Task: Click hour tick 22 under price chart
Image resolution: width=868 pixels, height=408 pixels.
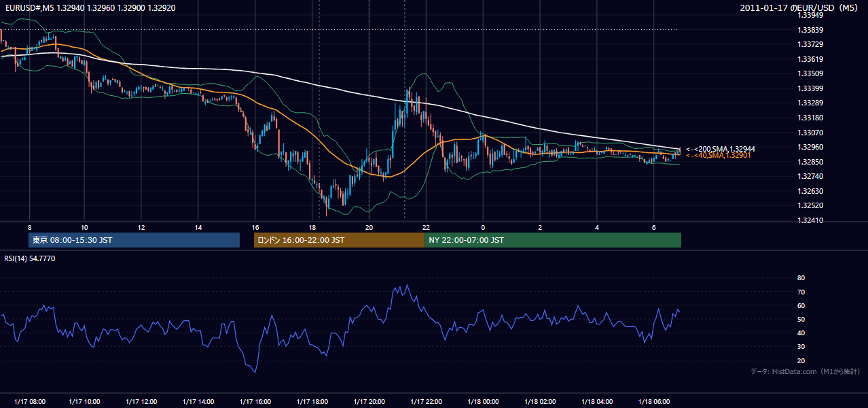Action: tap(426, 227)
